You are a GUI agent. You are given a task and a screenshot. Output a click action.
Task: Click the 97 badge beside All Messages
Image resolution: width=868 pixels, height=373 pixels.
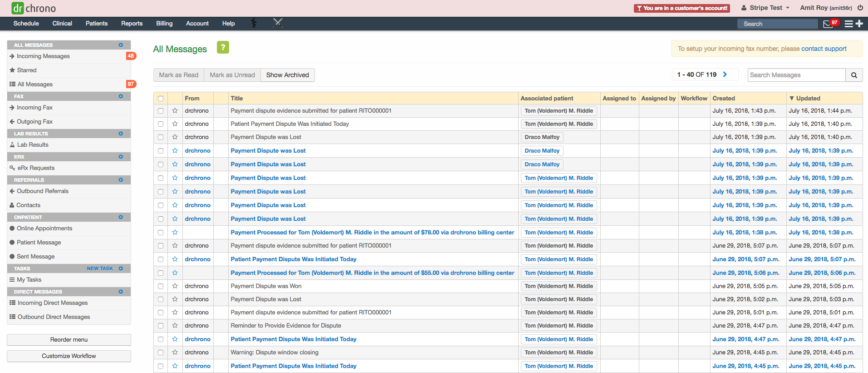pyautogui.click(x=131, y=84)
